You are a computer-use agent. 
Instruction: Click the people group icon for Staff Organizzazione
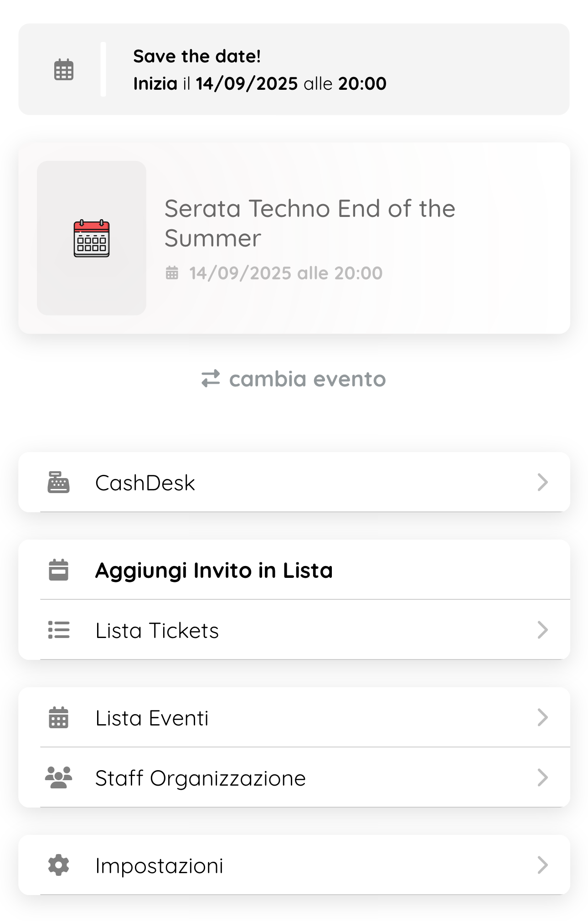59,778
